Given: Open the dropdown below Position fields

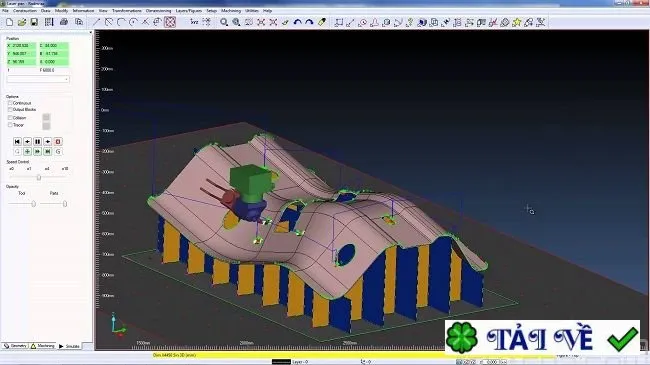Looking at the screenshot, I should click(38, 79).
